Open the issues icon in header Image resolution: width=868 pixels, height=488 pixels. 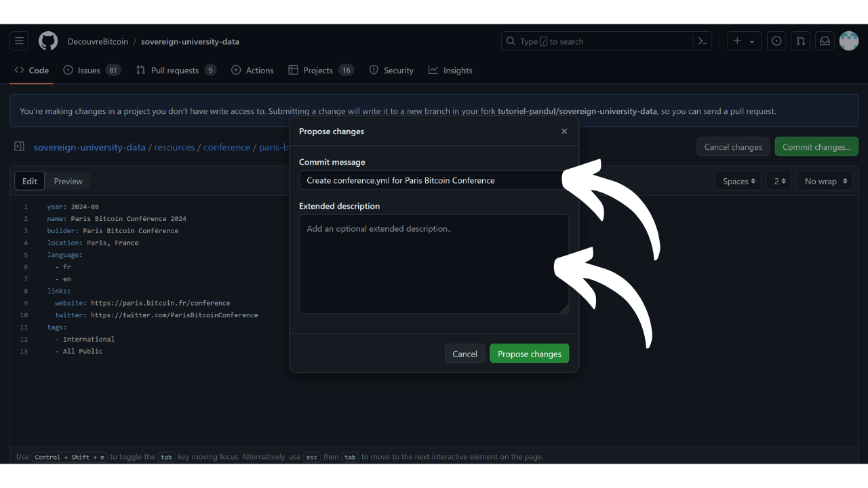(776, 41)
